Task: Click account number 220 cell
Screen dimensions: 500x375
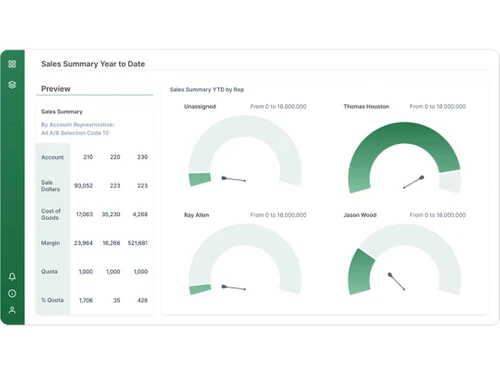Action: (x=115, y=157)
